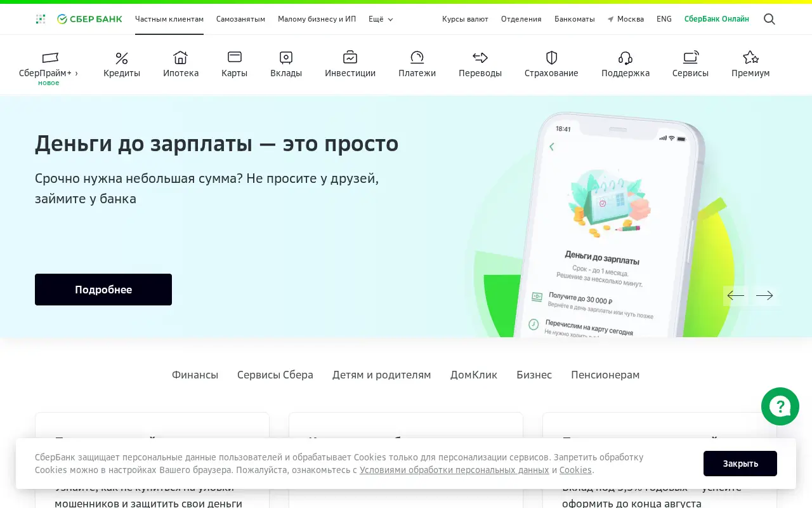Open СберБанк Онлайн link

click(717, 19)
